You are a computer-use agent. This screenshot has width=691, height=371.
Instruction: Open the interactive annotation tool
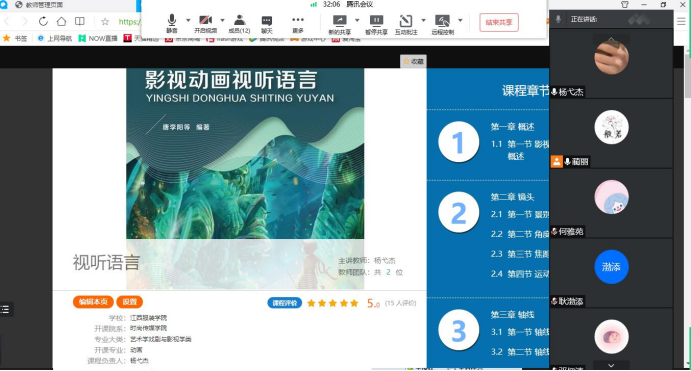(406, 24)
